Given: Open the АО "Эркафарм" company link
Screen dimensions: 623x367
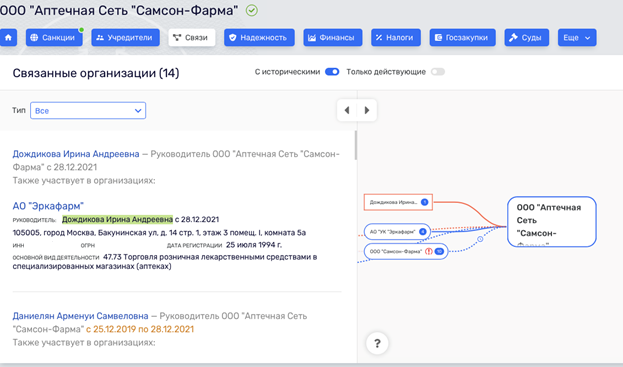Looking at the screenshot, I should tap(48, 206).
